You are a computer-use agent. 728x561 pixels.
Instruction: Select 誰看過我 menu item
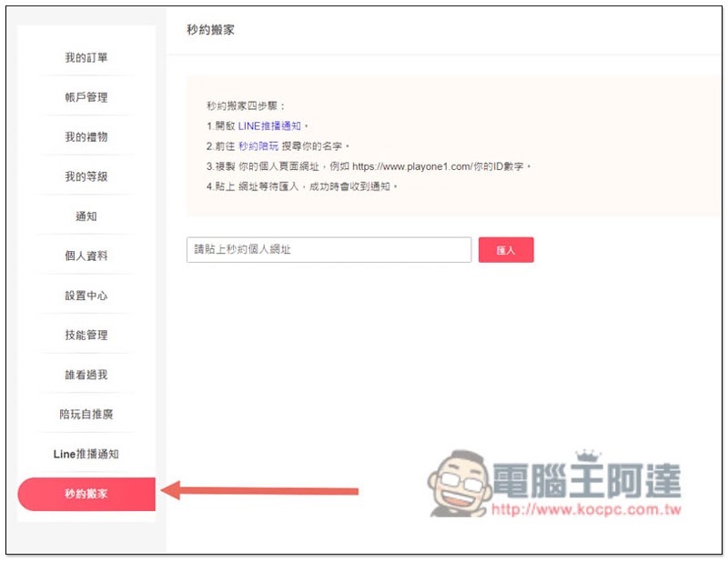click(x=86, y=375)
